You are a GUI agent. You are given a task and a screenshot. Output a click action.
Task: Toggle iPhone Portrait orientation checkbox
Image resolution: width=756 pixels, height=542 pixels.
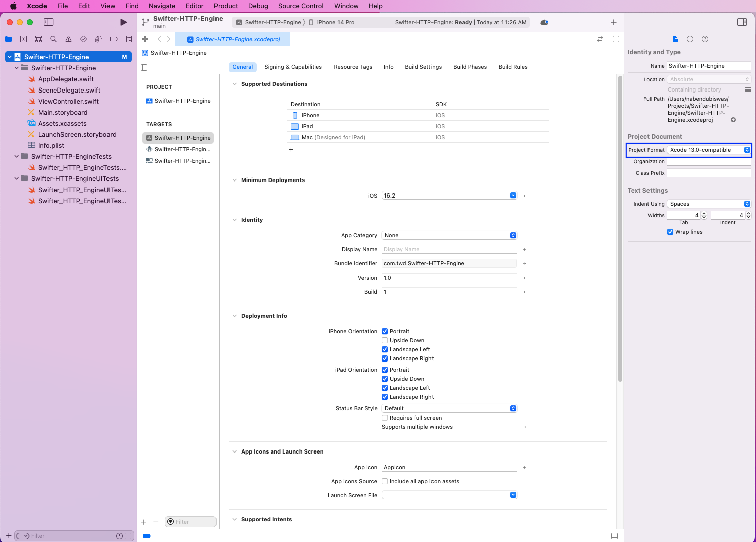coord(385,331)
